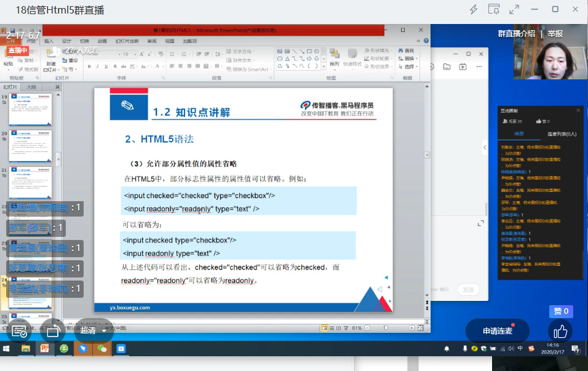Click the 赞 0 like counter badge
Image resolution: width=588 pixels, height=371 pixels.
click(x=561, y=311)
